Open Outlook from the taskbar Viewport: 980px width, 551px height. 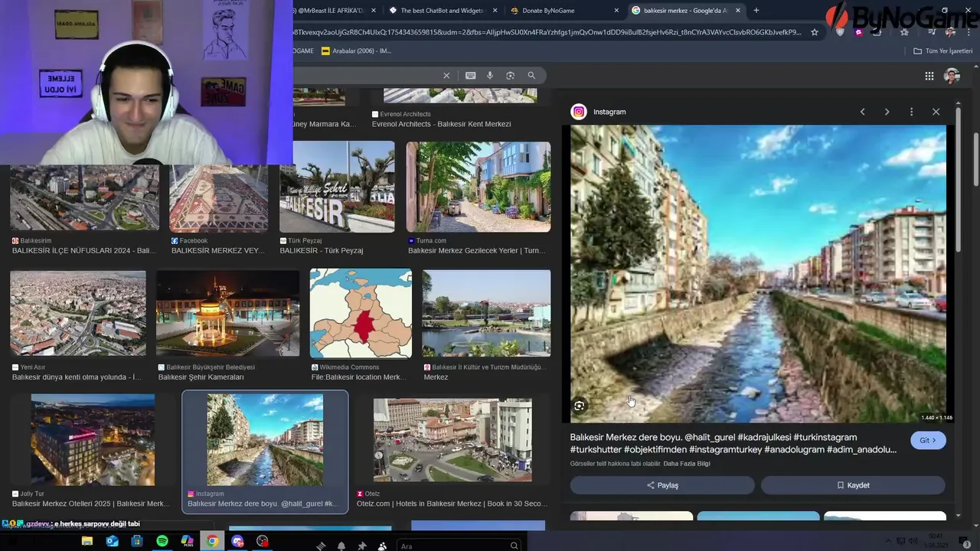pyautogui.click(x=113, y=541)
